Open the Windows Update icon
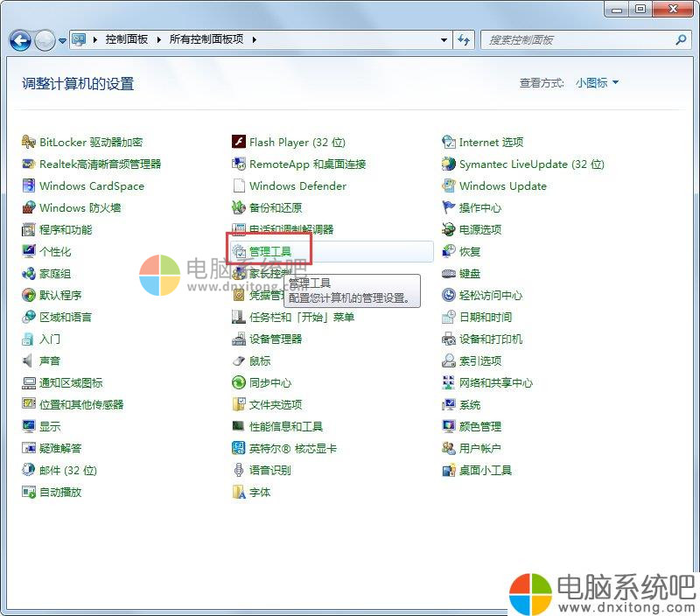This screenshot has width=700, height=616. coord(449,186)
